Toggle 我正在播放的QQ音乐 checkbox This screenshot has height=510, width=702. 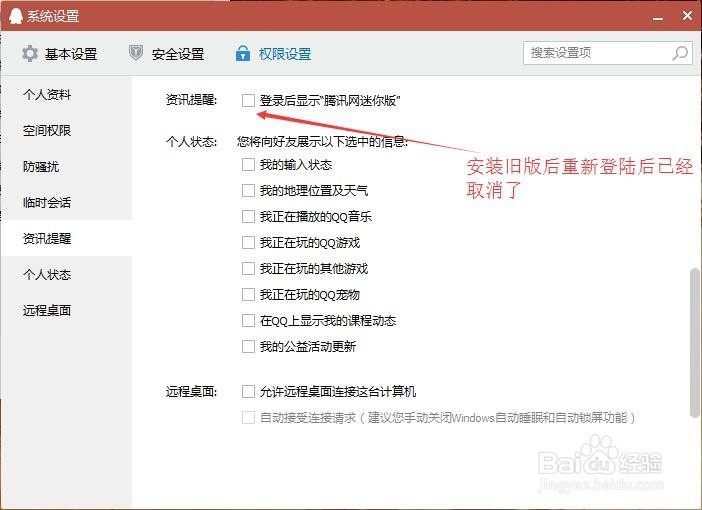248,217
